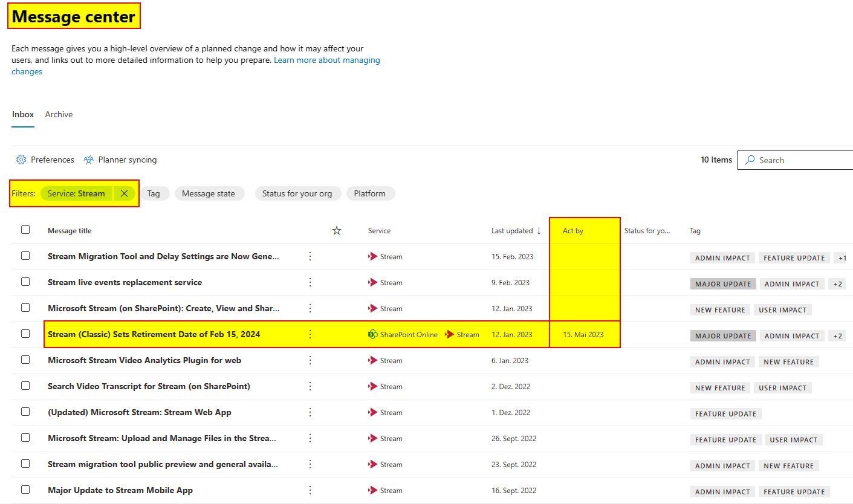The width and height of the screenshot is (853, 504).
Task: Click the search magnifier icon
Action: [x=750, y=160]
